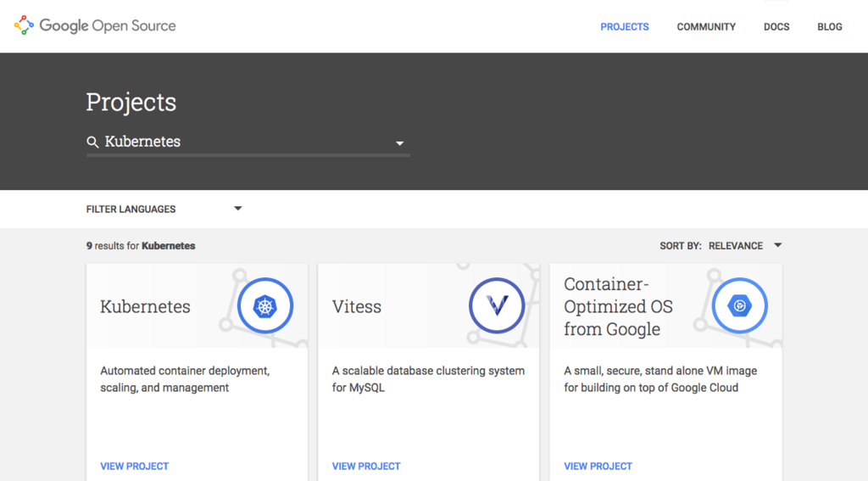Click Container-Optimized OS from Google title
Screen dimensions: 868x481
[618, 306]
